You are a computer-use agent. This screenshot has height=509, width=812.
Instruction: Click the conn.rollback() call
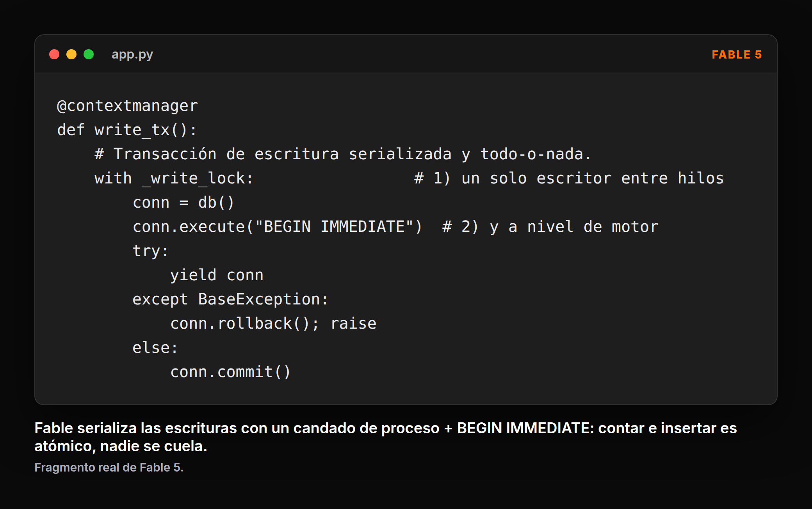(x=245, y=324)
